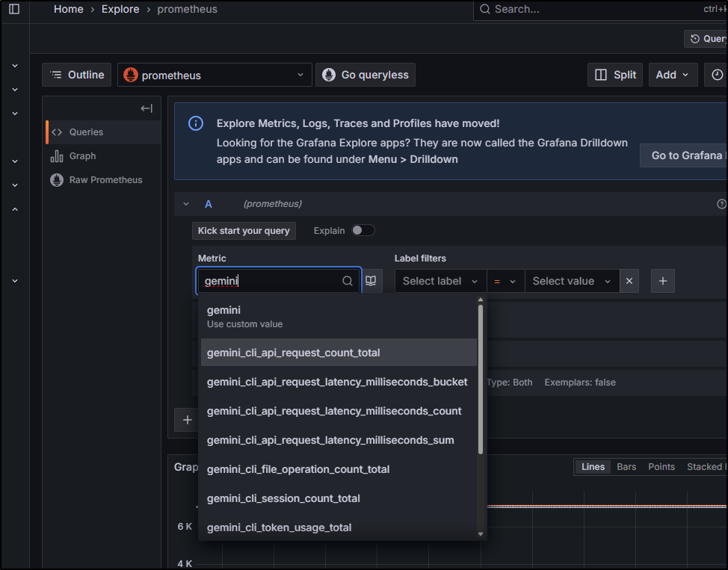The height and width of the screenshot is (570, 728).
Task: Select gemini_cli_file_operation_count_total metric
Action: click(x=339, y=469)
